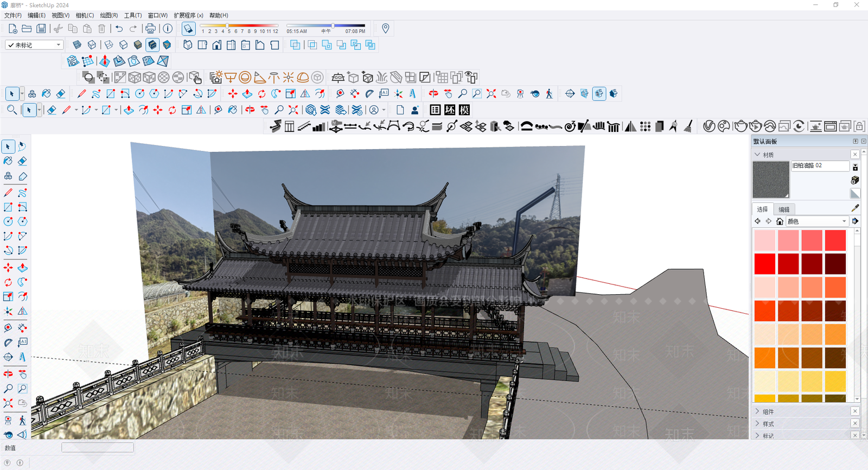Expand the 组件 panel section

(758, 411)
